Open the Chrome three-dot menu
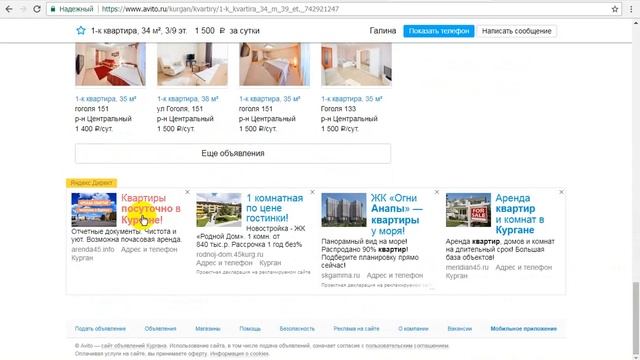The image size is (640, 360). pyautogui.click(x=631, y=9)
